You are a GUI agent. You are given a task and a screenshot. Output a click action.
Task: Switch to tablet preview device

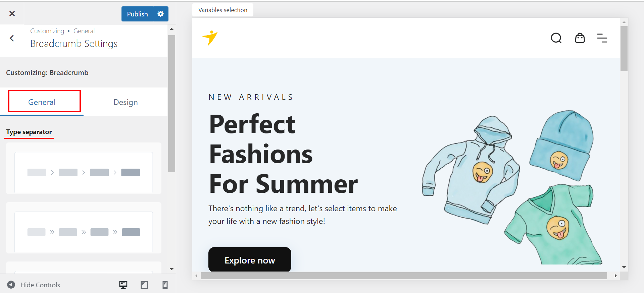click(x=144, y=285)
